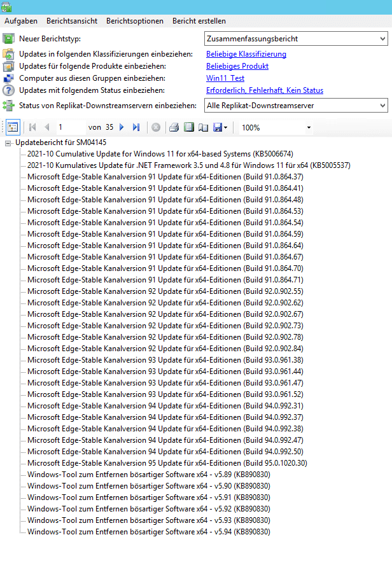Select Edge Build 92.0.902.78 entry
Image resolution: width=392 pixels, height=570 pixels.
[x=165, y=337]
